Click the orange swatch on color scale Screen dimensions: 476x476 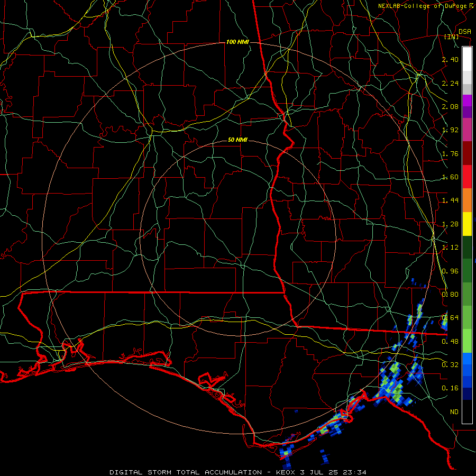click(x=467, y=200)
